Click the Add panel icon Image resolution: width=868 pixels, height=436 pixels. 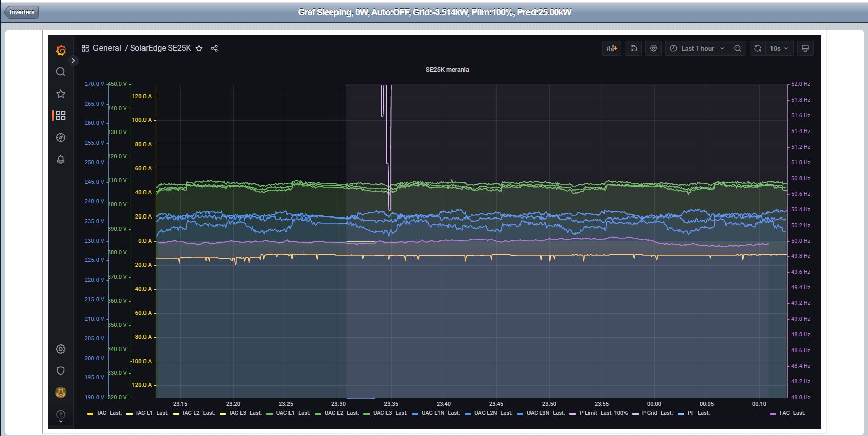click(x=612, y=48)
